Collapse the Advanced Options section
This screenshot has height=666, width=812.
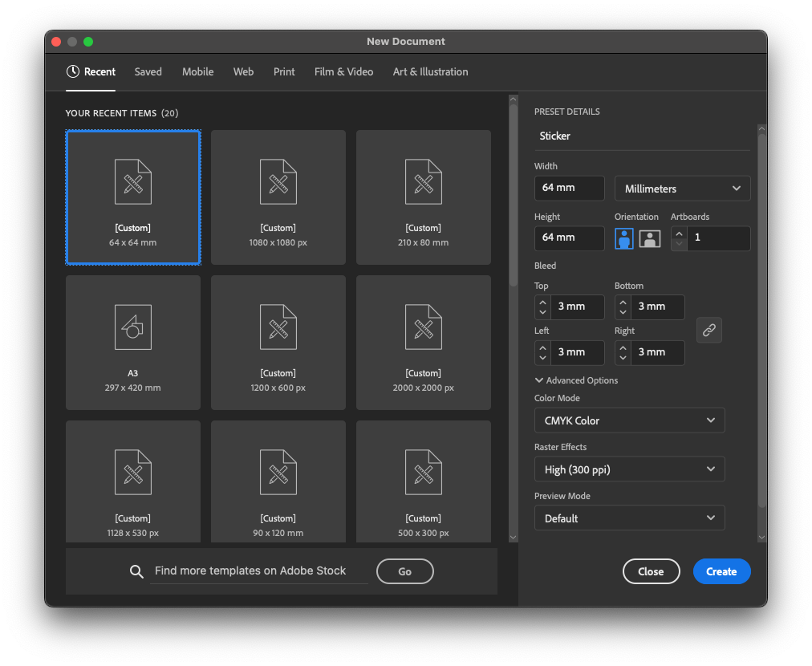point(539,380)
